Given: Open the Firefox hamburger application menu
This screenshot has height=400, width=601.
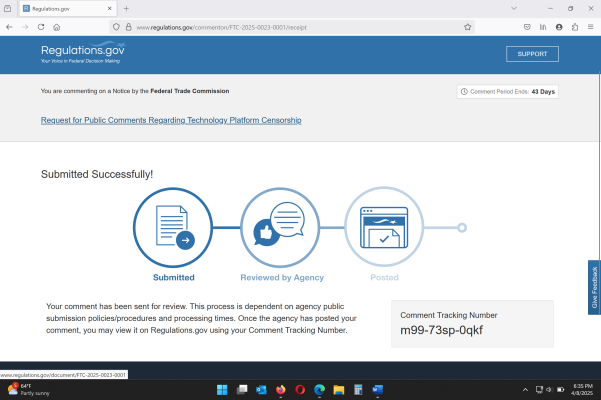Looking at the screenshot, I should tap(590, 27).
